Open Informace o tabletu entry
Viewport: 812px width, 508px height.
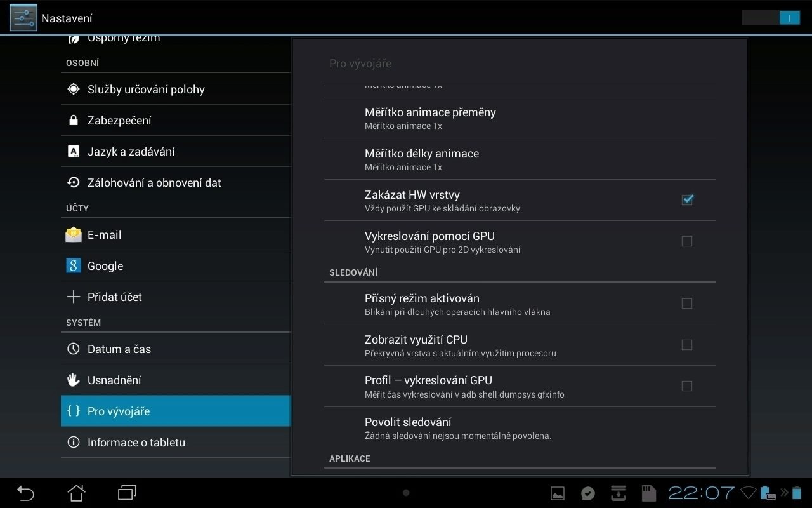[176, 443]
